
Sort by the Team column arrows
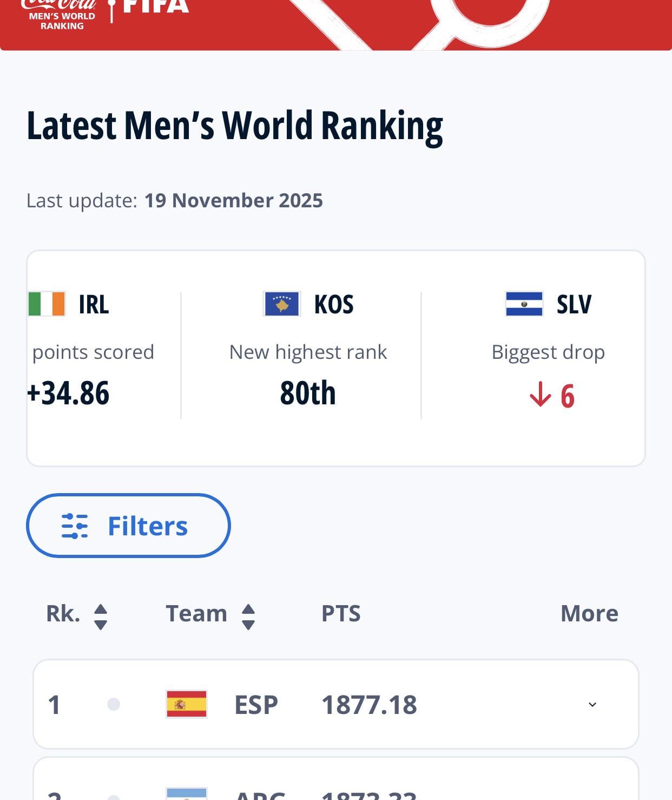point(248,617)
